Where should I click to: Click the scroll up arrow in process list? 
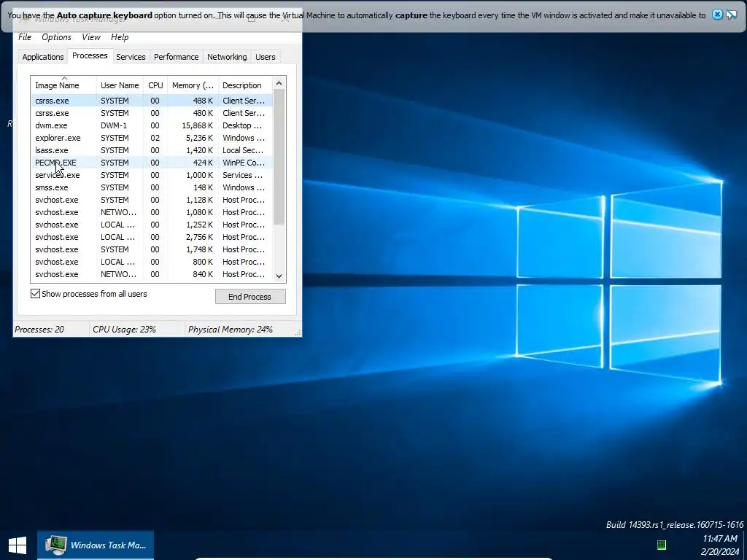pos(279,83)
